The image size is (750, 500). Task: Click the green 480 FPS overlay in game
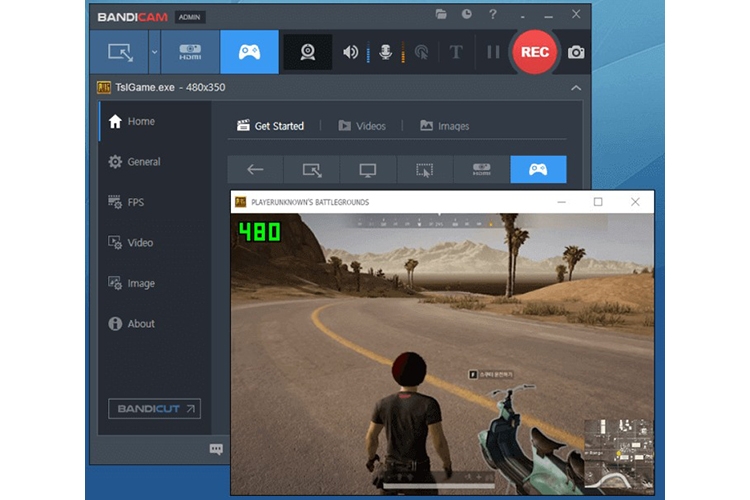[260, 232]
